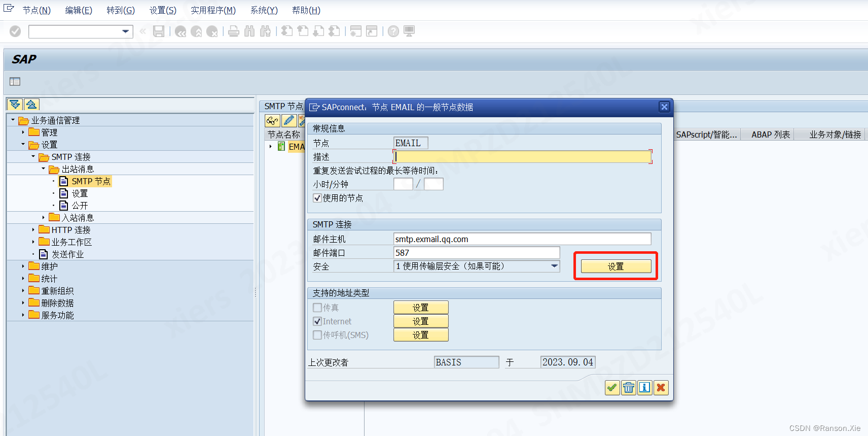Click the 邮件主机 mail host field
868x436 pixels.
[x=522, y=239]
